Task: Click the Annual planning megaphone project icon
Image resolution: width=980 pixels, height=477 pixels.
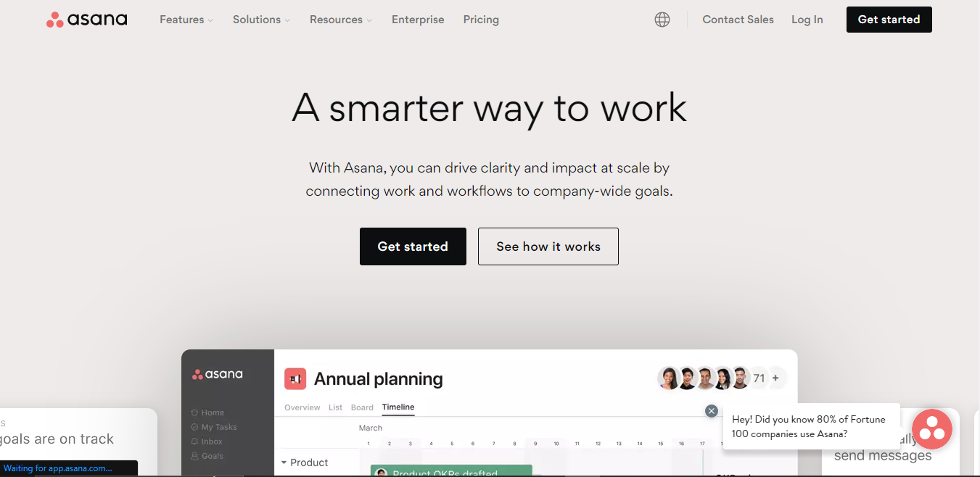Action: click(295, 378)
